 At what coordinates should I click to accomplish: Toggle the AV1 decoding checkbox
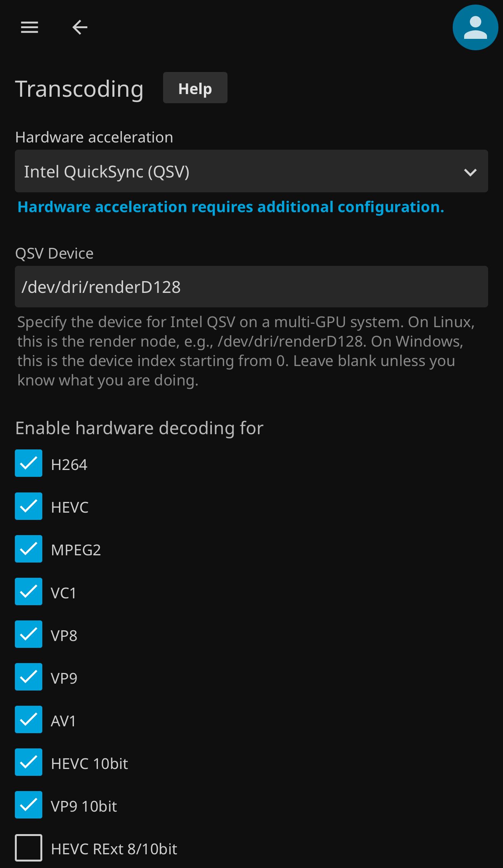[x=29, y=719]
